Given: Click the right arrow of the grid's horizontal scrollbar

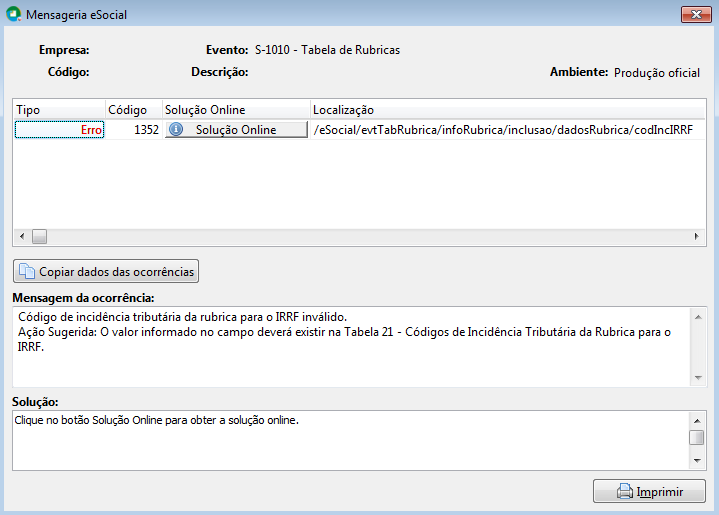Looking at the screenshot, I should [x=697, y=237].
